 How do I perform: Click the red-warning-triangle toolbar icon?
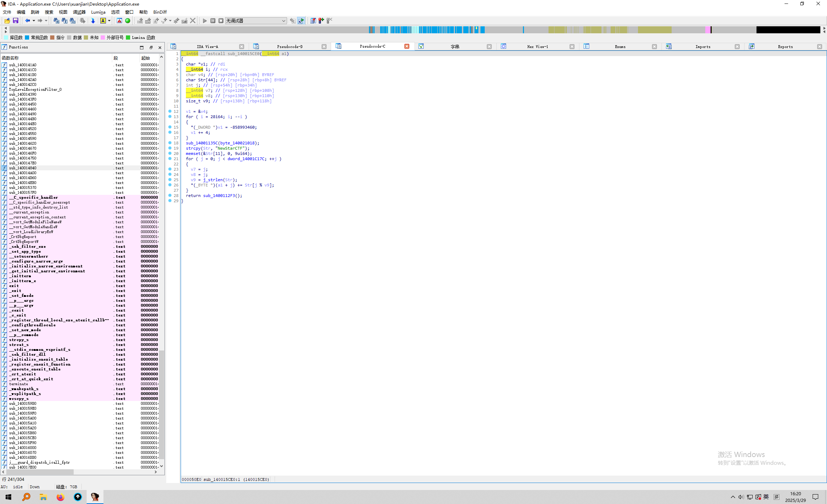tap(120, 21)
